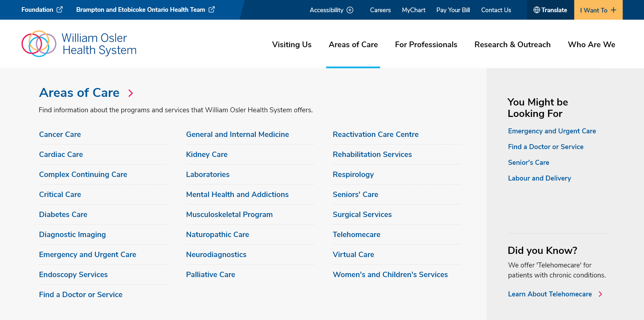The height and width of the screenshot is (320, 644).
Task: Open the Pay Your Bill link
Action: 453,10
